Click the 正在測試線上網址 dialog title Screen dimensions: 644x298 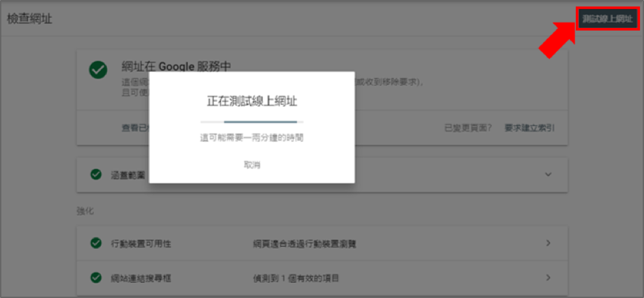pyautogui.click(x=252, y=102)
